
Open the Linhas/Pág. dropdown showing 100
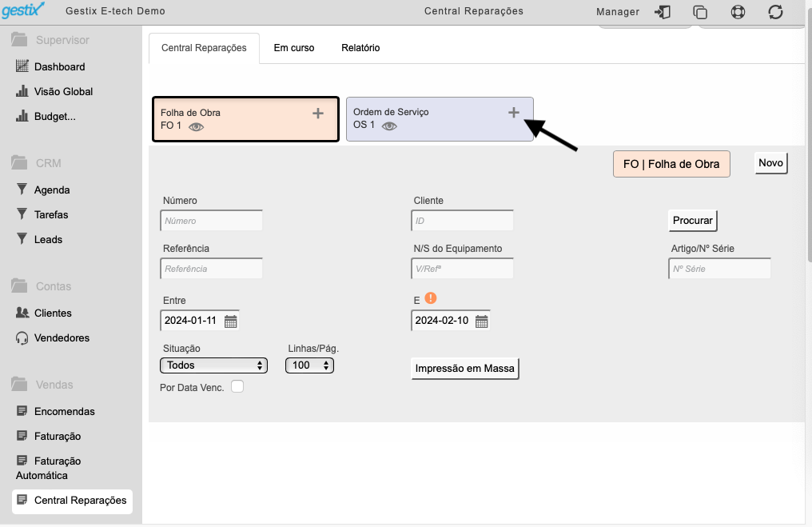[309, 365]
